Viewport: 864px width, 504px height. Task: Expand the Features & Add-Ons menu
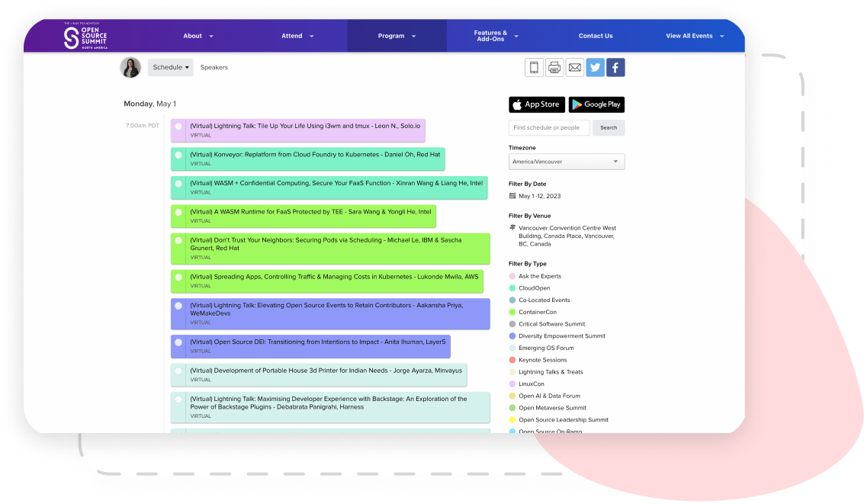tap(496, 36)
